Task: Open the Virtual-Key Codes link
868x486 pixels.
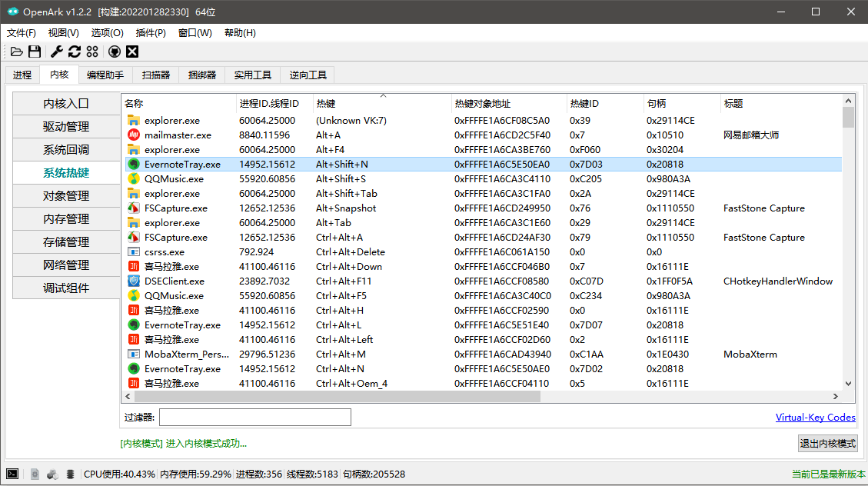Action: (x=816, y=418)
